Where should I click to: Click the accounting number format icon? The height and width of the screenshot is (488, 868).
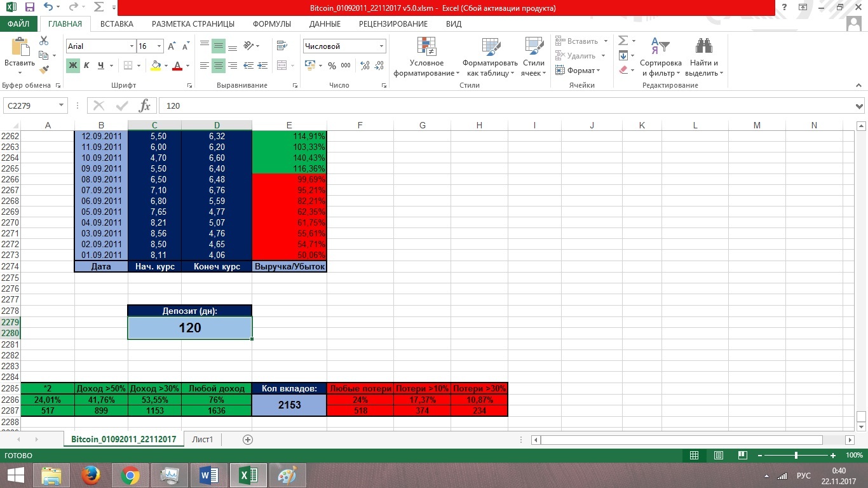coord(310,65)
